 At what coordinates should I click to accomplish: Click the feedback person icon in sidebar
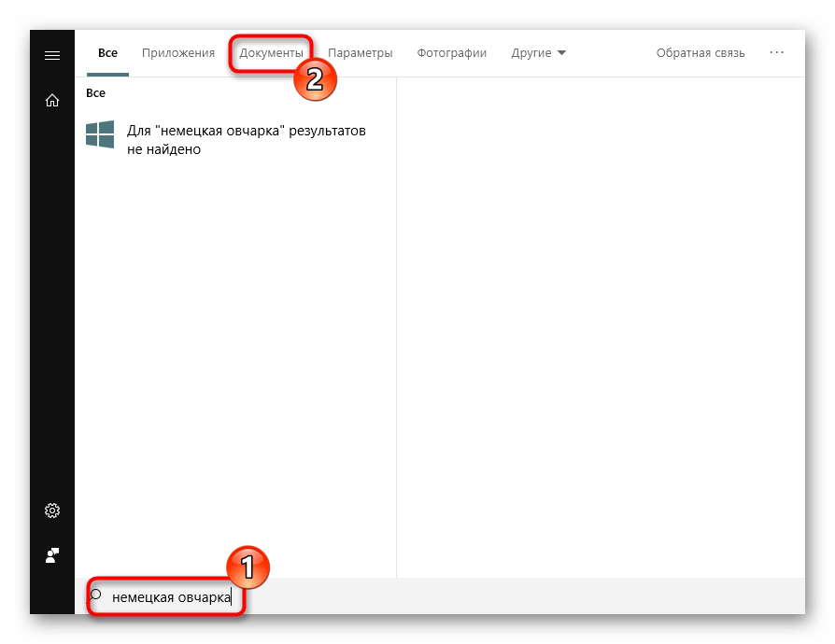[52, 555]
